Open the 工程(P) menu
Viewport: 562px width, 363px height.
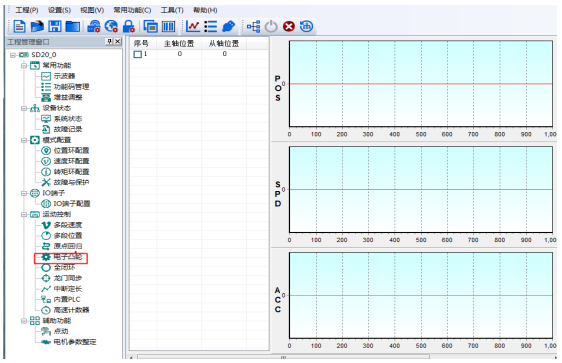[x=27, y=10]
